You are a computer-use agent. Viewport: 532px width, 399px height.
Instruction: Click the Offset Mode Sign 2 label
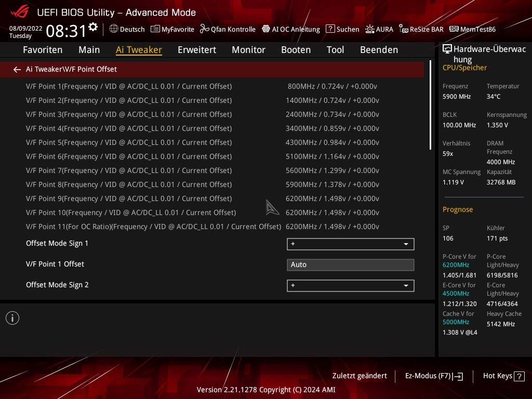[57, 285]
